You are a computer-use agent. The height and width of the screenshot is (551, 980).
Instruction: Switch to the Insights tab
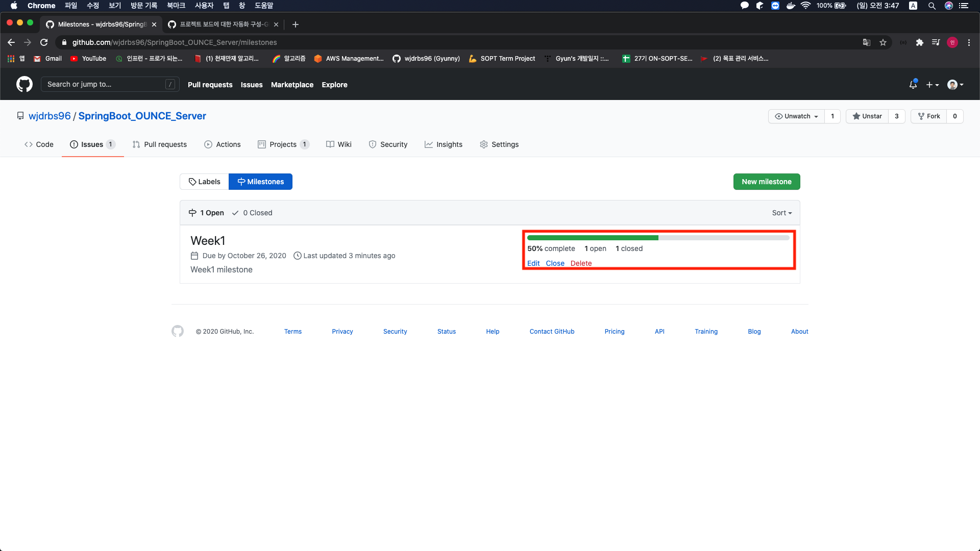(x=443, y=144)
